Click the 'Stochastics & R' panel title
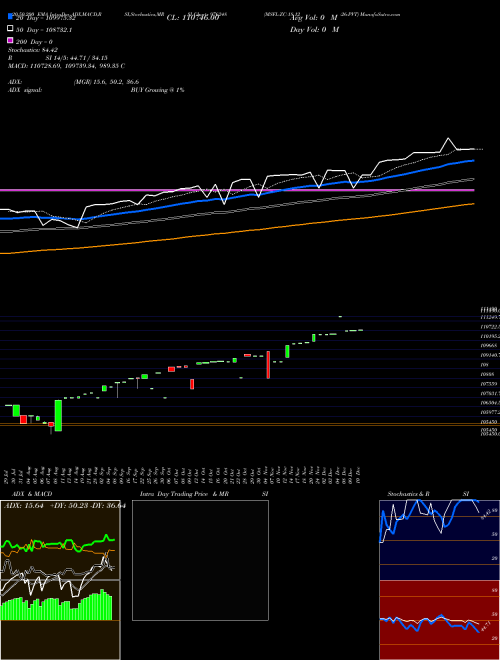This screenshot has width=500, height=660. [409, 494]
